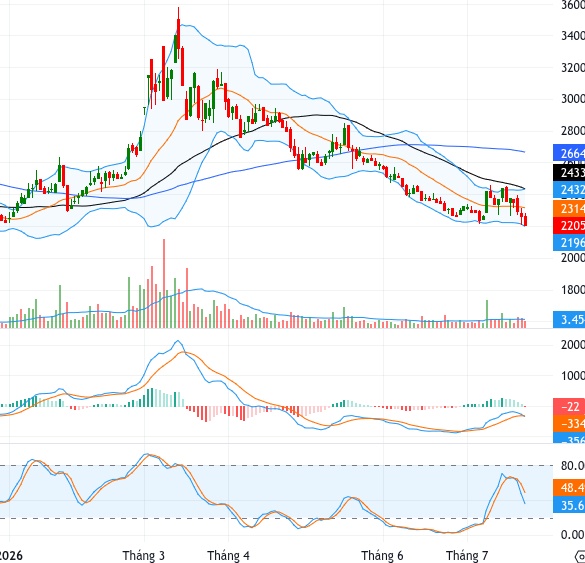This screenshot has width=585, height=563.
Task: Click the Tháng 4 time axis label
Action: [228, 556]
